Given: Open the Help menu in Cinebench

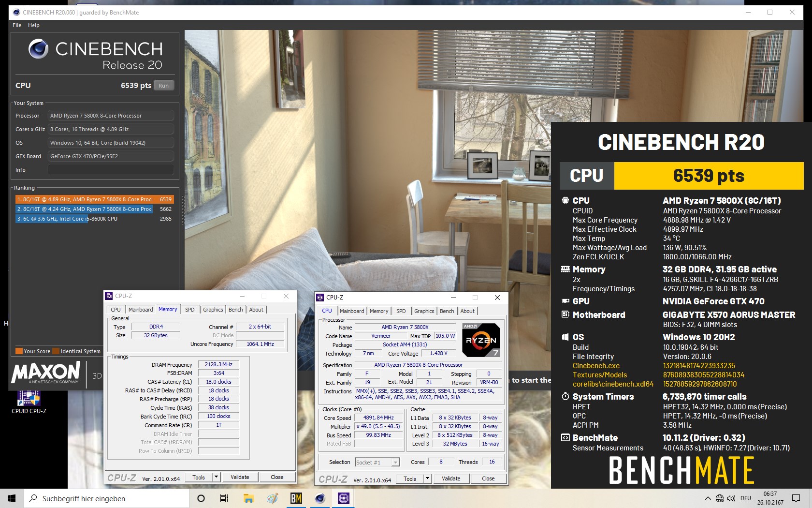Looking at the screenshot, I should tap(34, 25).
